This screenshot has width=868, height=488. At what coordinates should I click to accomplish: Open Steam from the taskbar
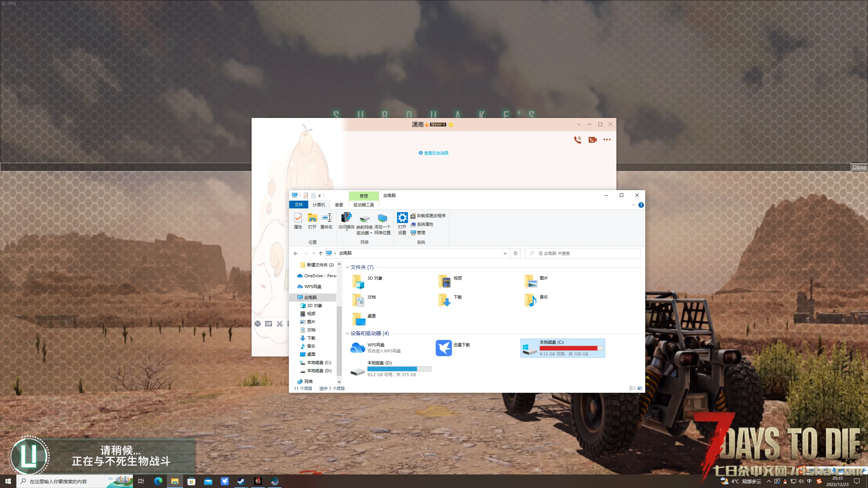241,481
